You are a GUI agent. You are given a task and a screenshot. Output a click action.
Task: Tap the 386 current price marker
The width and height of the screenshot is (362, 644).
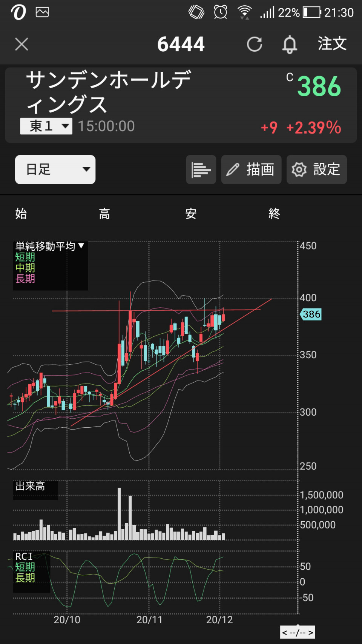tap(311, 314)
